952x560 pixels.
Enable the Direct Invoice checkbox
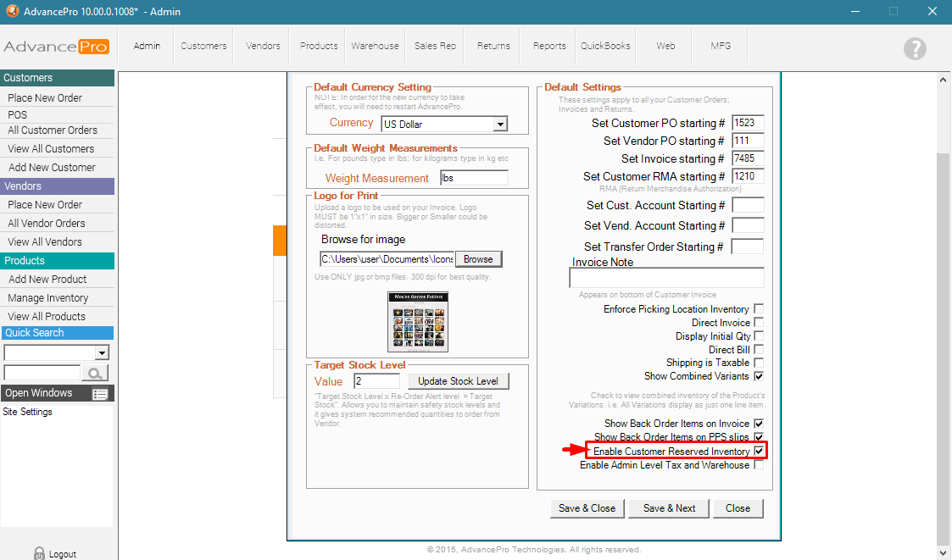pyautogui.click(x=759, y=323)
